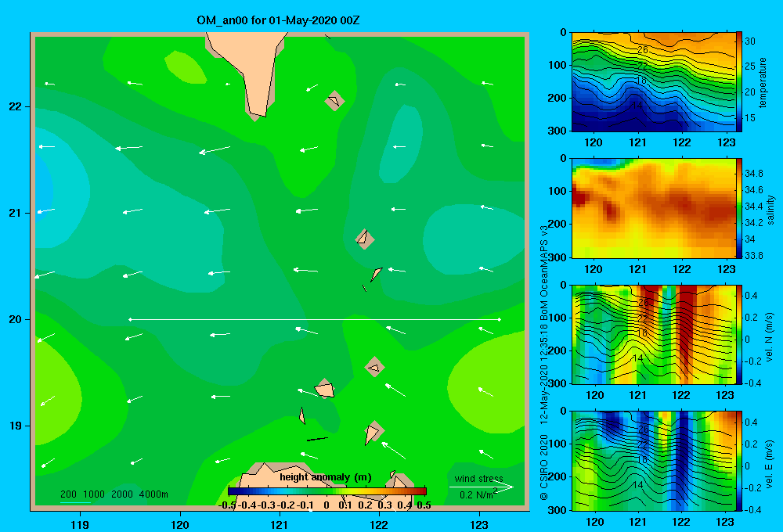Click the vertical "salinity" axis label
This screenshot has height=532, width=783.
771,209
